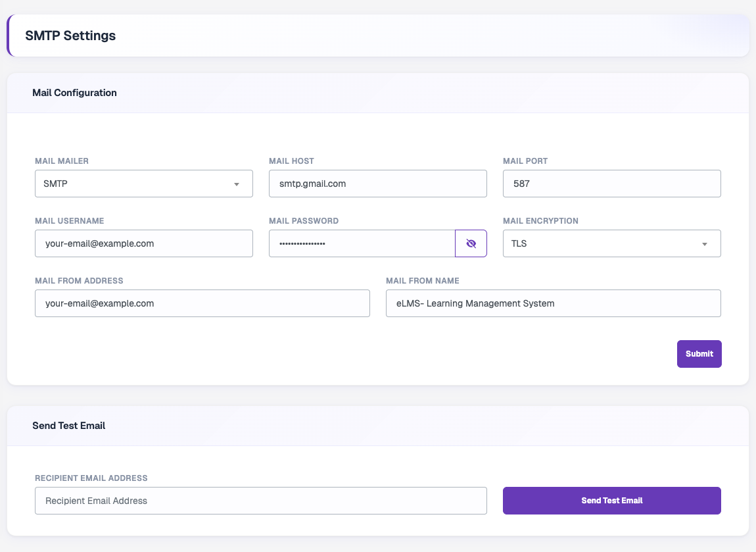
Task: Click the Send Test Email button
Action: 612,501
